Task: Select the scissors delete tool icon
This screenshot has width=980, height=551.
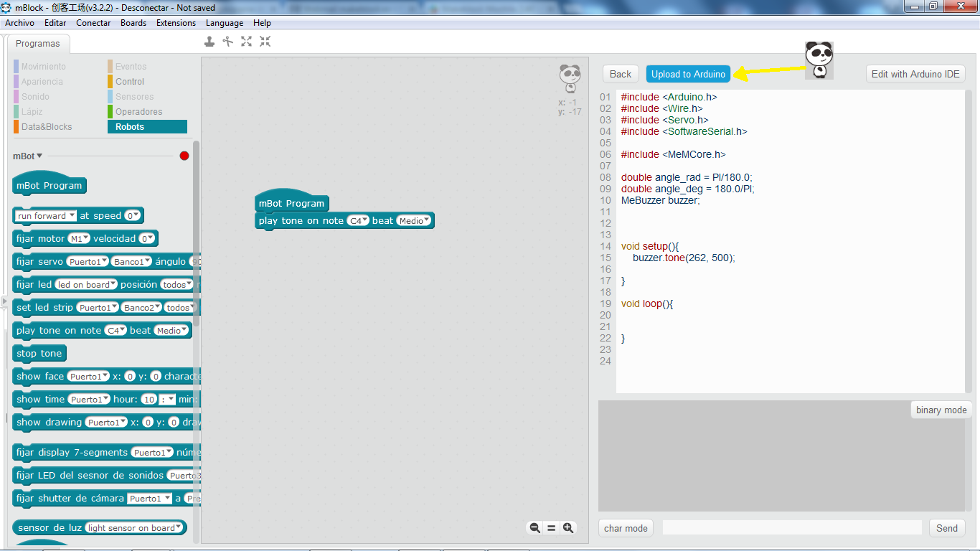Action: pyautogui.click(x=228, y=42)
